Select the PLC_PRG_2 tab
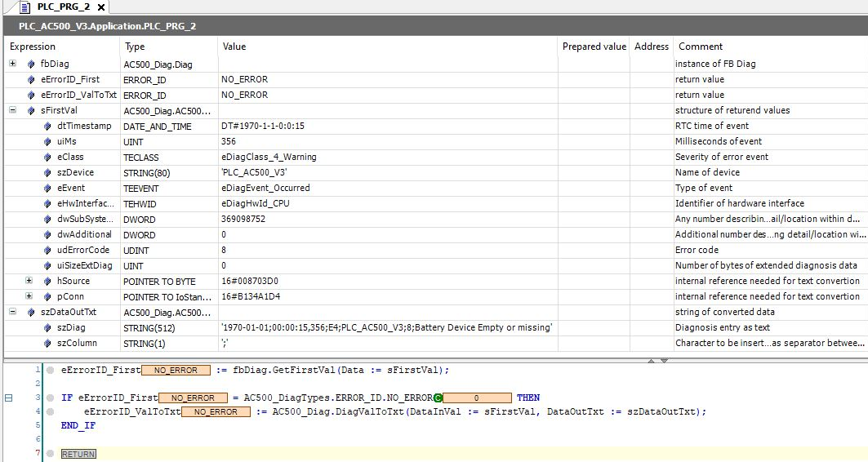The height and width of the screenshot is (462, 868). (64, 7)
